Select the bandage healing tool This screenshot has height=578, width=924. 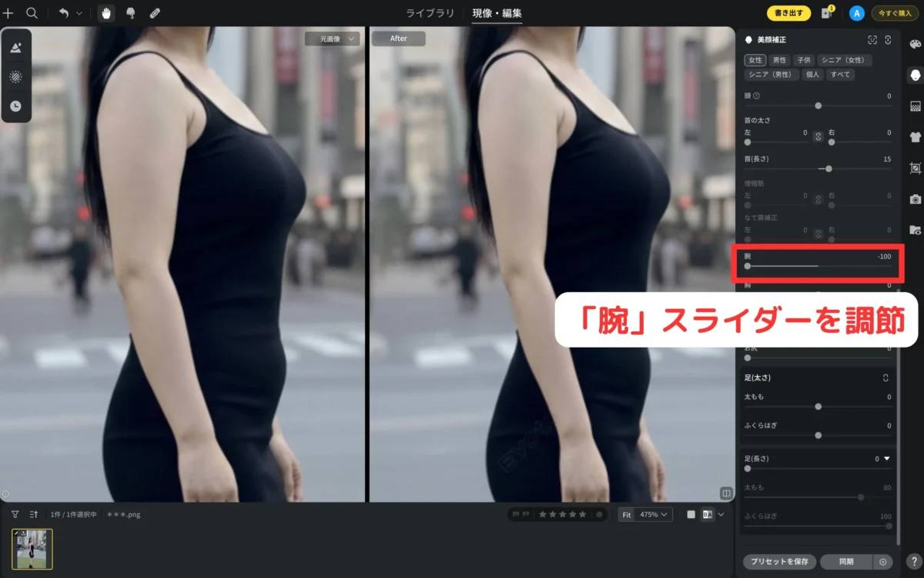155,13
